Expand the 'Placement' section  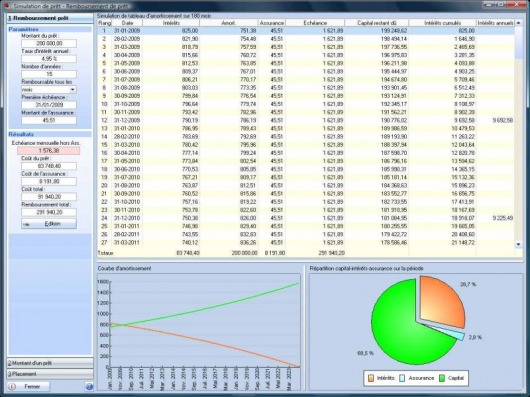[x=50, y=374]
